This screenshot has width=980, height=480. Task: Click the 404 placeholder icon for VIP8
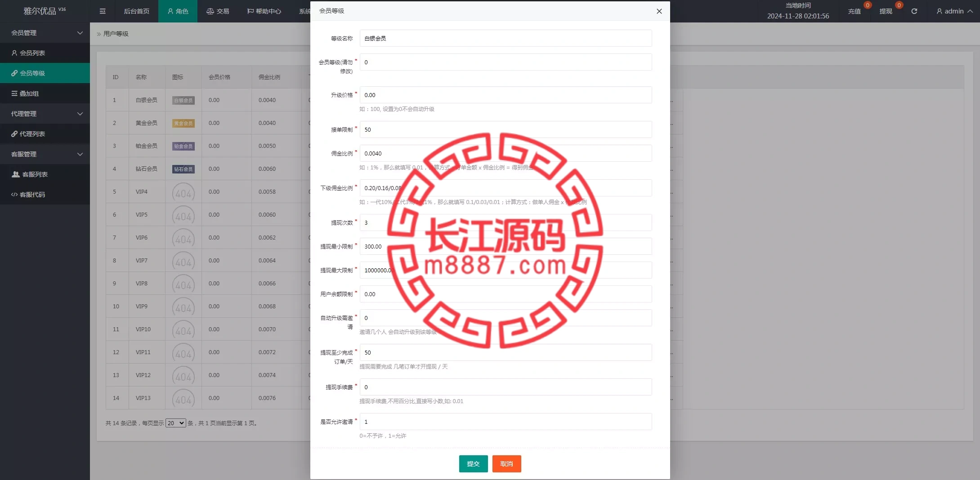pyautogui.click(x=183, y=284)
